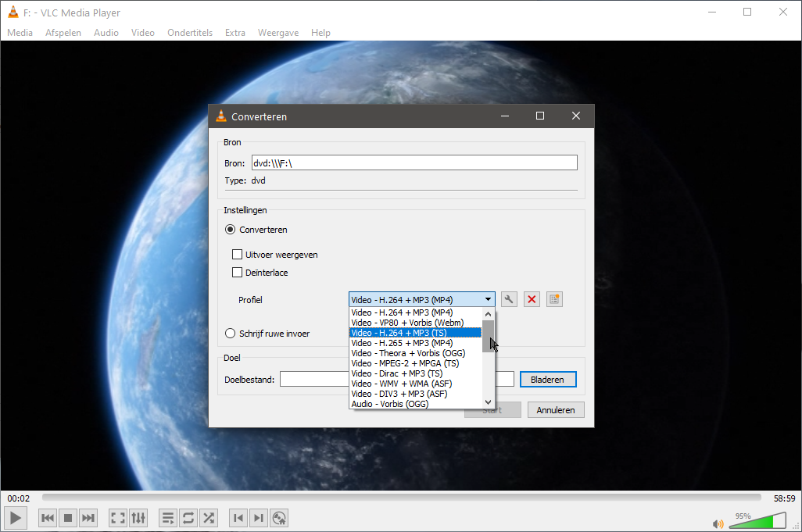
Task: Open the Help menu
Action: tap(320, 33)
